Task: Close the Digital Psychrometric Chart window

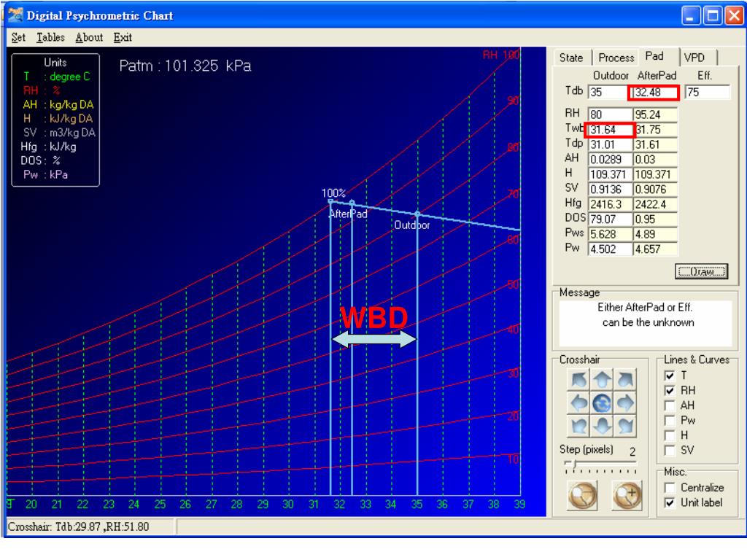Action: [734, 16]
